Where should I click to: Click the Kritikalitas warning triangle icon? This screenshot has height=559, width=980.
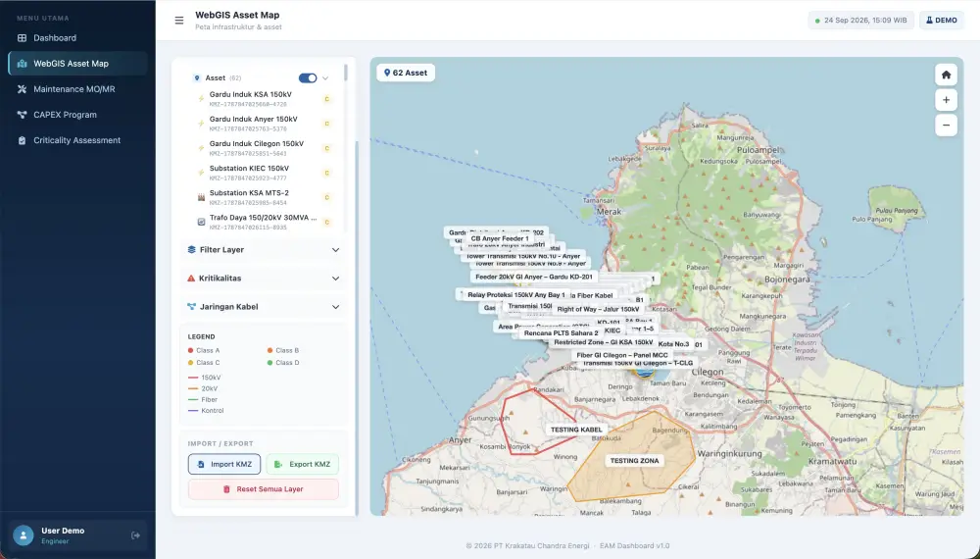click(192, 279)
